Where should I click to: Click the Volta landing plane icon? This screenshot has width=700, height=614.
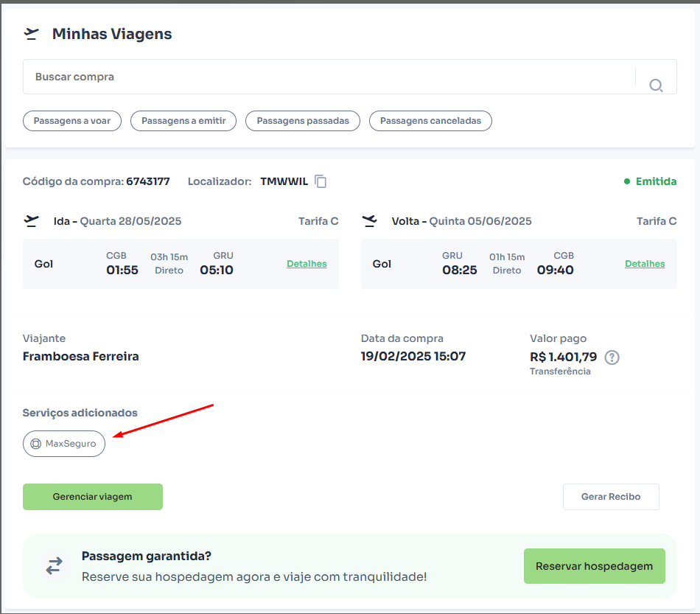coord(370,221)
